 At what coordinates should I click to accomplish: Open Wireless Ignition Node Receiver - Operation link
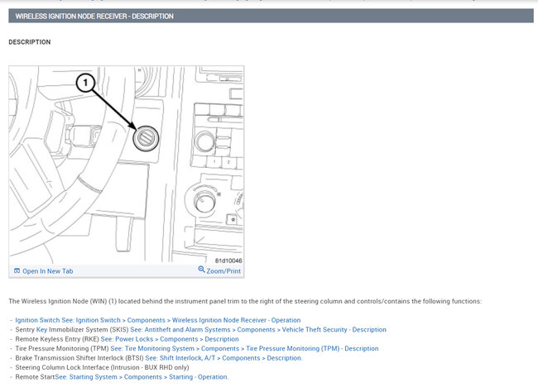pyautogui.click(x=236, y=320)
